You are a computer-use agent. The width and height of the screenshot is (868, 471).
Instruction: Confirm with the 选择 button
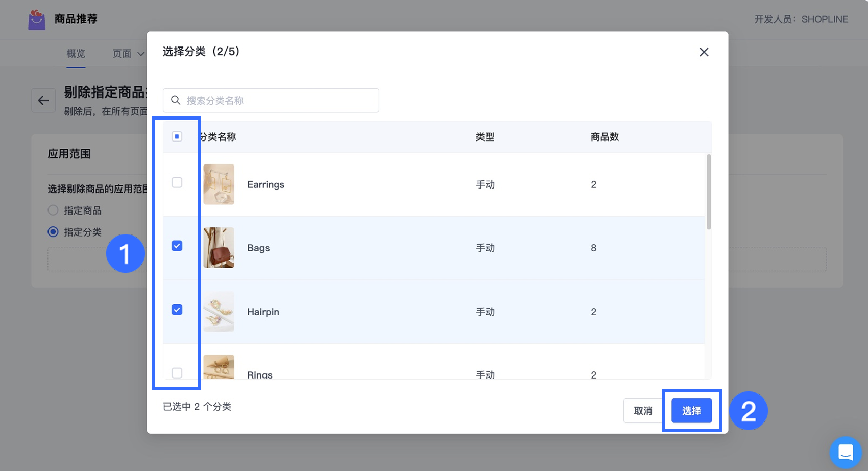691,411
